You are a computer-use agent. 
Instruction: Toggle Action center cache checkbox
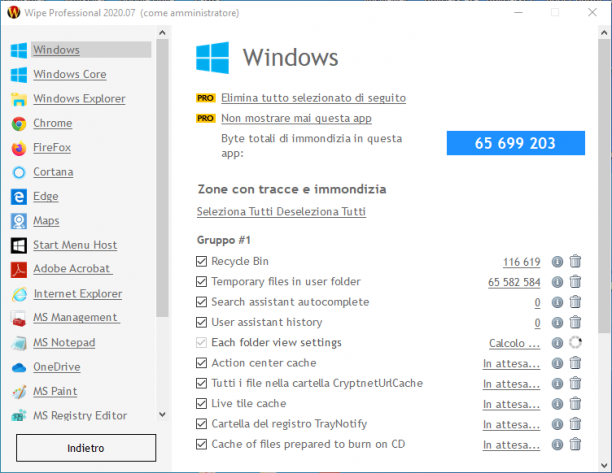coord(201,363)
